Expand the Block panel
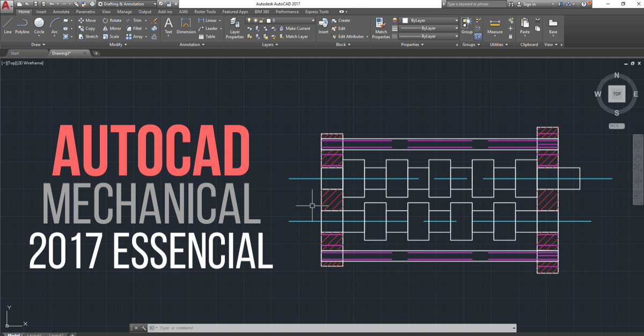Image resolution: width=644 pixels, height=336 pixels. [x=342, y=44]
